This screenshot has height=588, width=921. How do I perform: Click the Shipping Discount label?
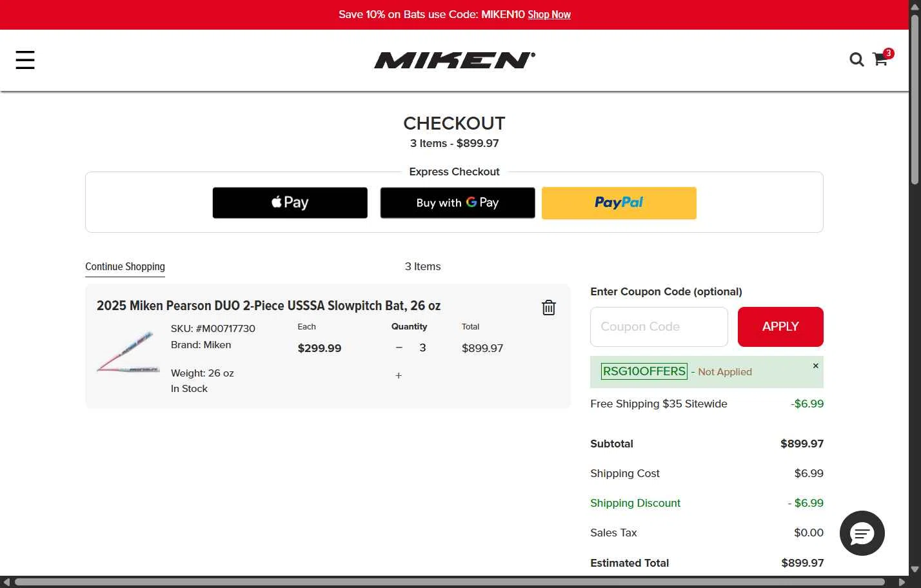(x=635, y=503)
